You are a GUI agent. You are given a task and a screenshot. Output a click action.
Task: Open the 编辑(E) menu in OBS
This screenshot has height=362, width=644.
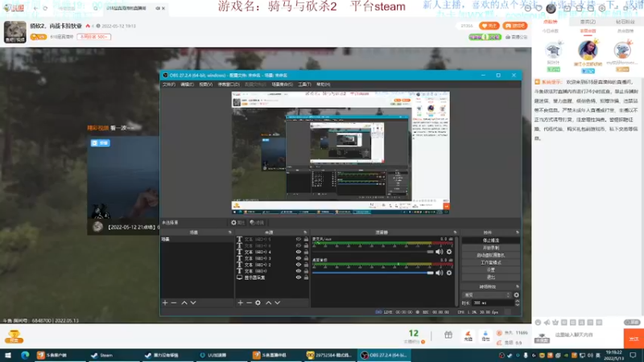187,84
